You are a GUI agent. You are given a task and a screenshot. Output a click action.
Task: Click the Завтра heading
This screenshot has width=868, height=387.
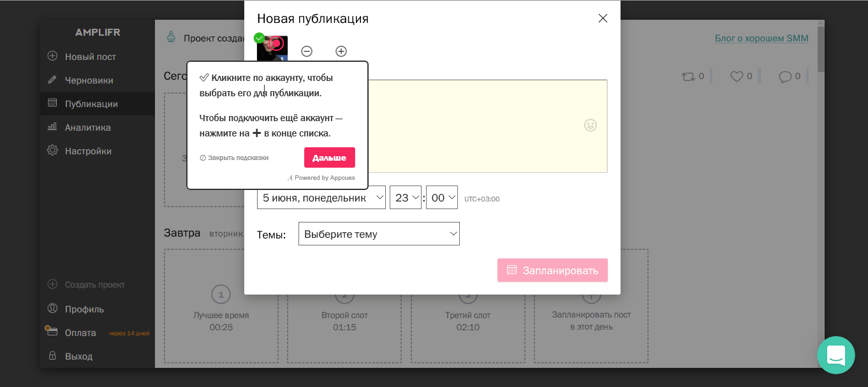(182, 233)
